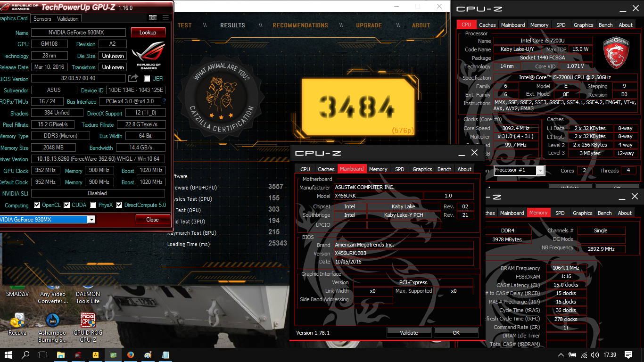Open SPD tab in the top CPU-Z window
The height and width of the screenshot is (362, 644).
pyautogui.click(x=561, y=25)
